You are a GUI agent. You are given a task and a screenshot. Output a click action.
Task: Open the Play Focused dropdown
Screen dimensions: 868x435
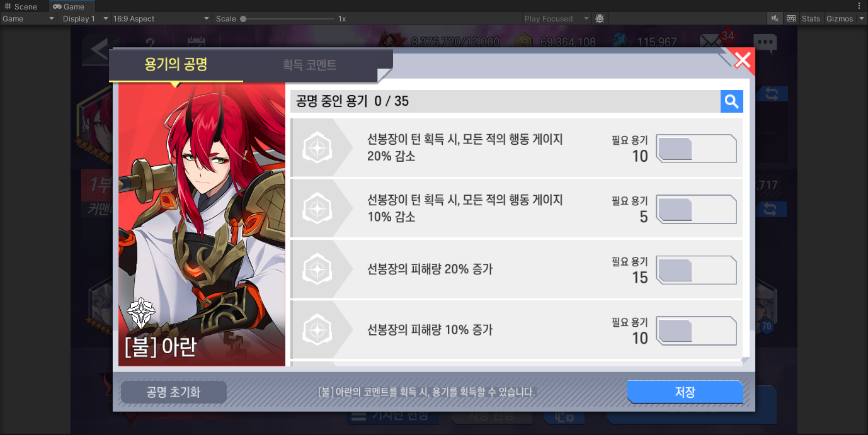click(x=557, y=18)
